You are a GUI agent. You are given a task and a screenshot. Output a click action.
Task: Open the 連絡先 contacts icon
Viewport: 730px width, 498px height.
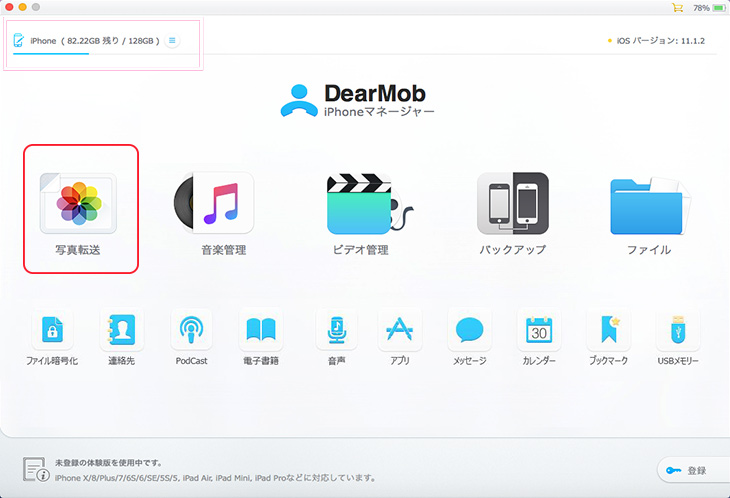click(122, 330)
